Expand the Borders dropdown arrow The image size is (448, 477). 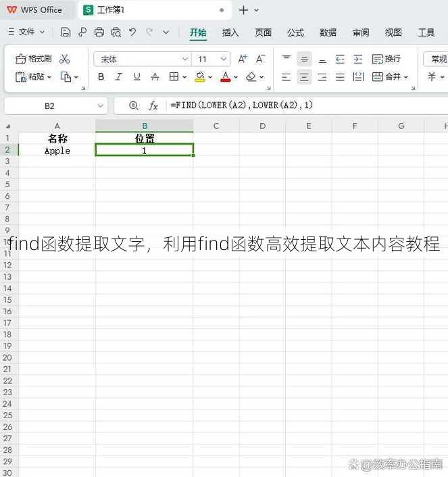(x=184, y=77)
